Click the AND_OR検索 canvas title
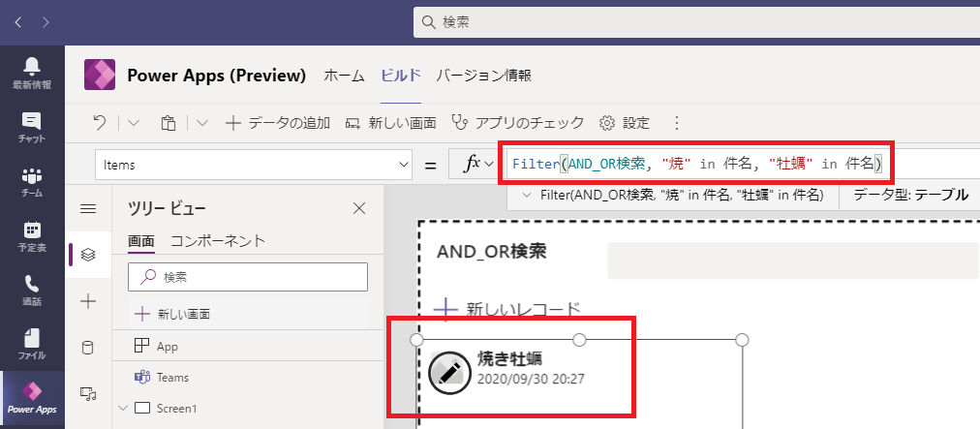This screenshot has width=980, height=429. click(x=491, y=252)
